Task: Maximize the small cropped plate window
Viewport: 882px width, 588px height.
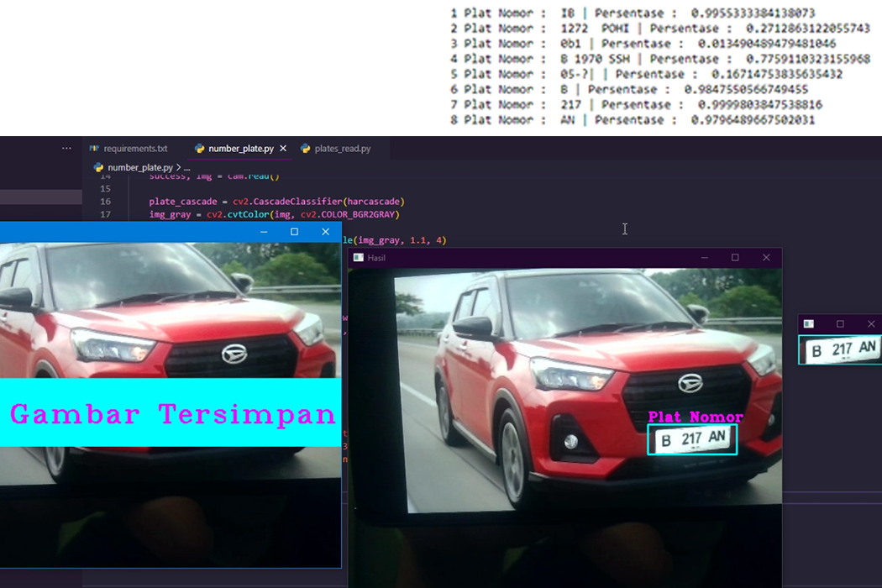Action: [840, 324]
